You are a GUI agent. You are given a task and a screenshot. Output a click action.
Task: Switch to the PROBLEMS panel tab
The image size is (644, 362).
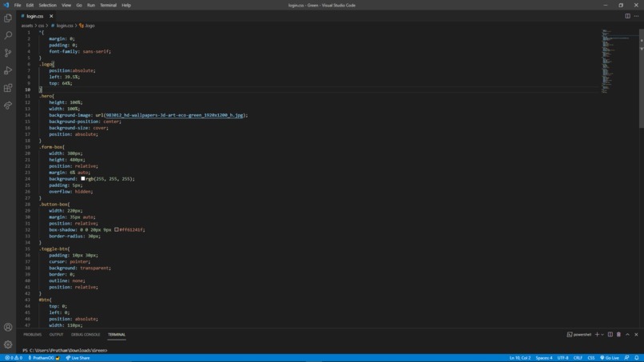33,335
